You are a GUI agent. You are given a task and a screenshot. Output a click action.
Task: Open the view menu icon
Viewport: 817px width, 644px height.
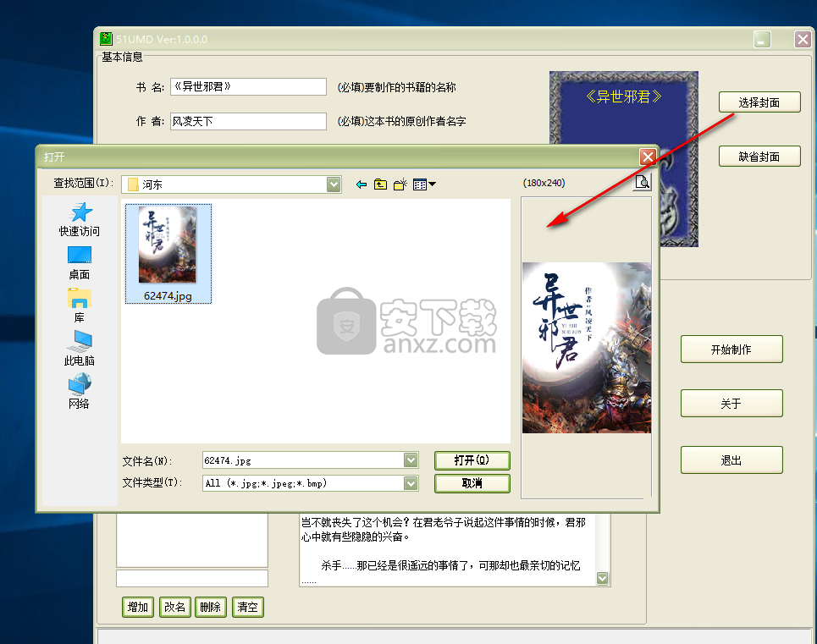424,184
